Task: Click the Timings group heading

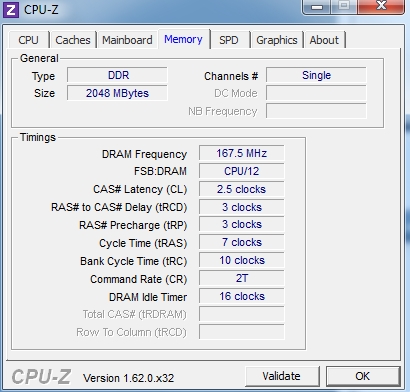Action: 38,137
